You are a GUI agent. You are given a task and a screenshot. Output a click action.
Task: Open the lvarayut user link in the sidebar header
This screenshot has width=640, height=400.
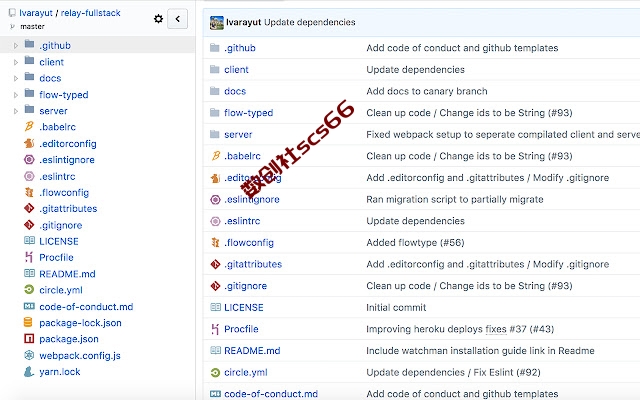36,13
